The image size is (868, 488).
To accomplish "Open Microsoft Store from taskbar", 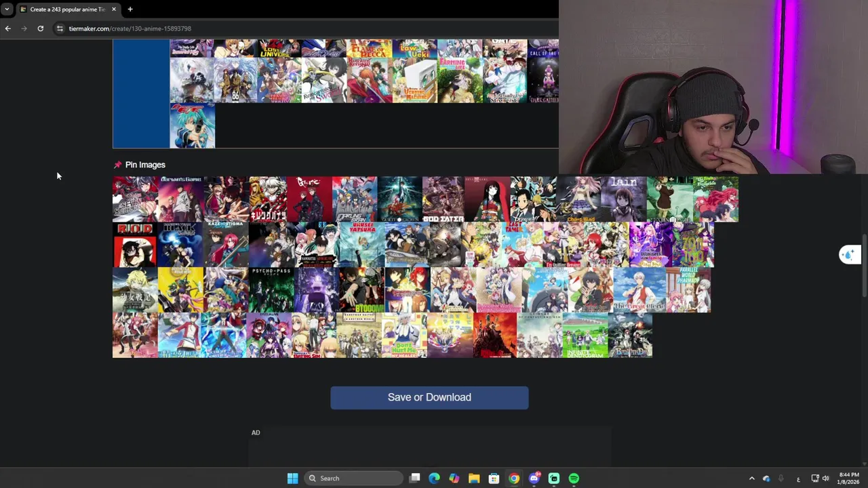I will point(494,479).
